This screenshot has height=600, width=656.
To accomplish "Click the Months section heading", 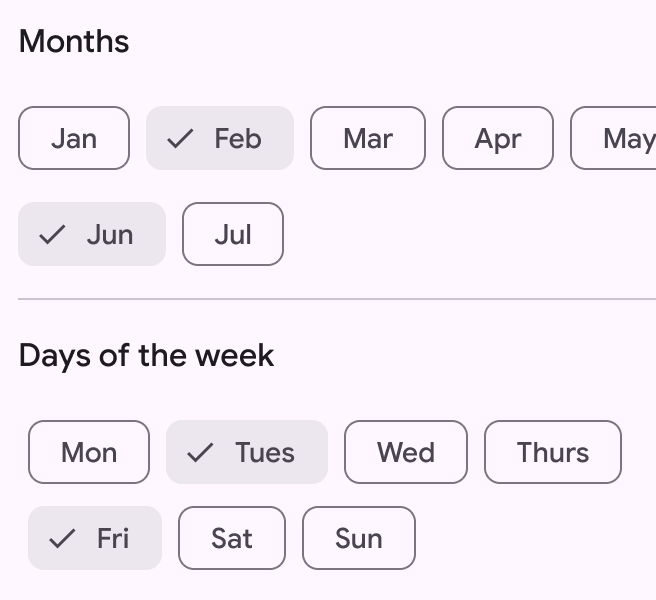I will click(x=74, y=42).
